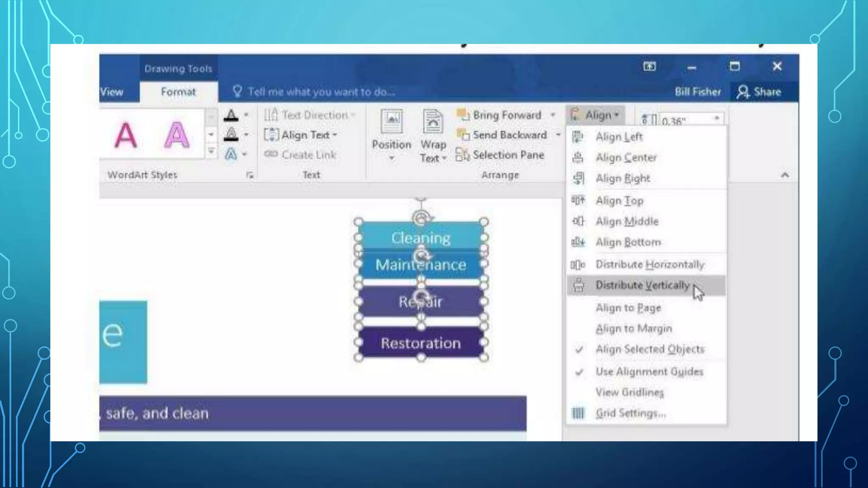The image size is (868, 488).
Task: Click the Position icon in Arrange group
Action: (392, 122)
